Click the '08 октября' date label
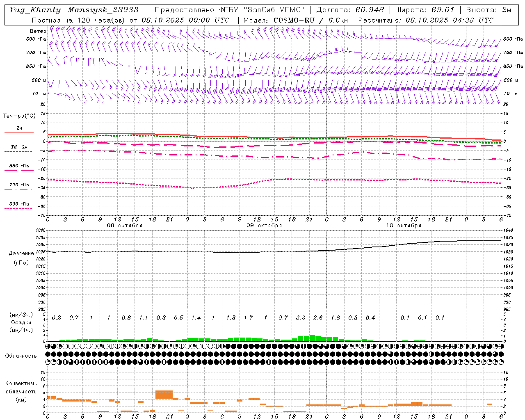The width and height of the screenshot is (525, 420). pos(125,226)
